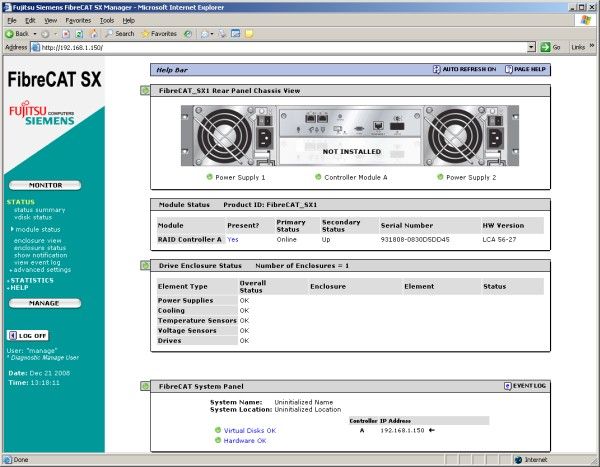Expand the HELP sidebar section
Viewport: 600px width, 467px height.
pyautogui.click(x=18, y=287)
